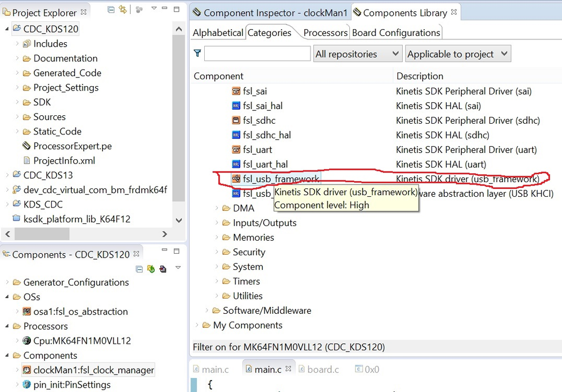Close the Components Library view tab
Image resolution: width=562 pixels, height=392 pixels.
pos(454,12)
